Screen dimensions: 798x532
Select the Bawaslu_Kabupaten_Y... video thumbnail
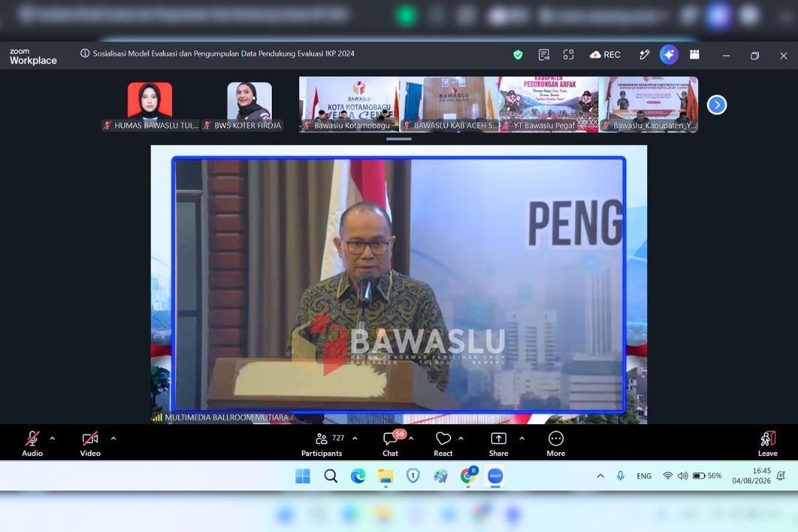(x=649, y=104)
